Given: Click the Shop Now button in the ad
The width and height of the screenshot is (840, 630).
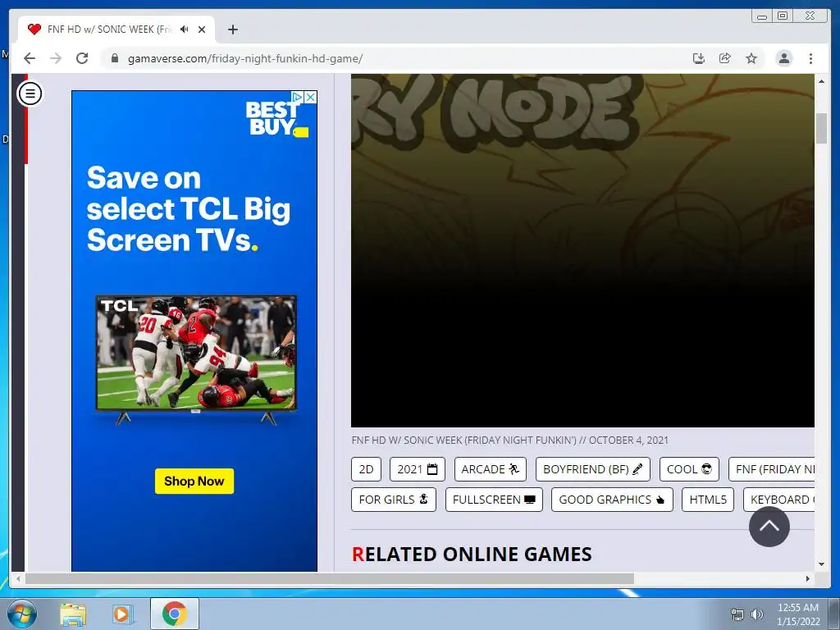Looking at the screenshot, I should [194, 481].
